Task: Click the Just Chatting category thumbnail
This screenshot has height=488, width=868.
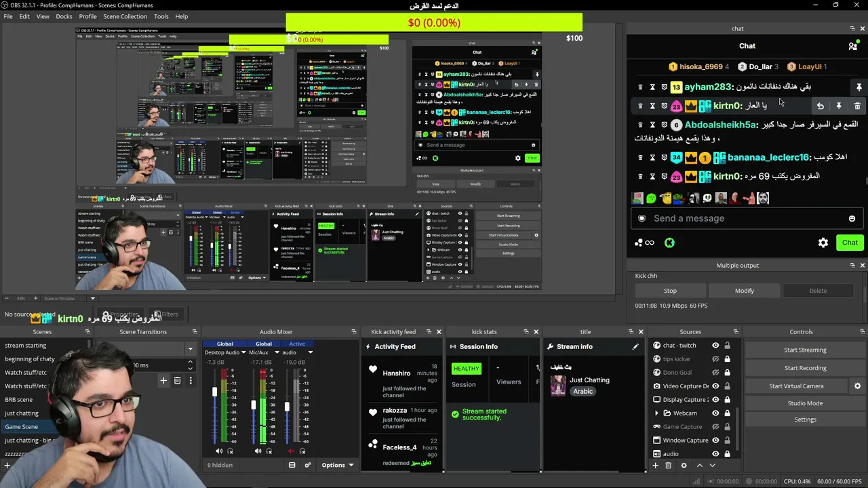Action: (558, 386)
